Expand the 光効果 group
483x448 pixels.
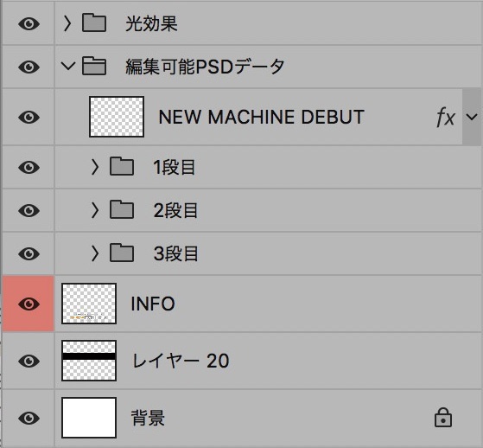click(x=67, y=23)
